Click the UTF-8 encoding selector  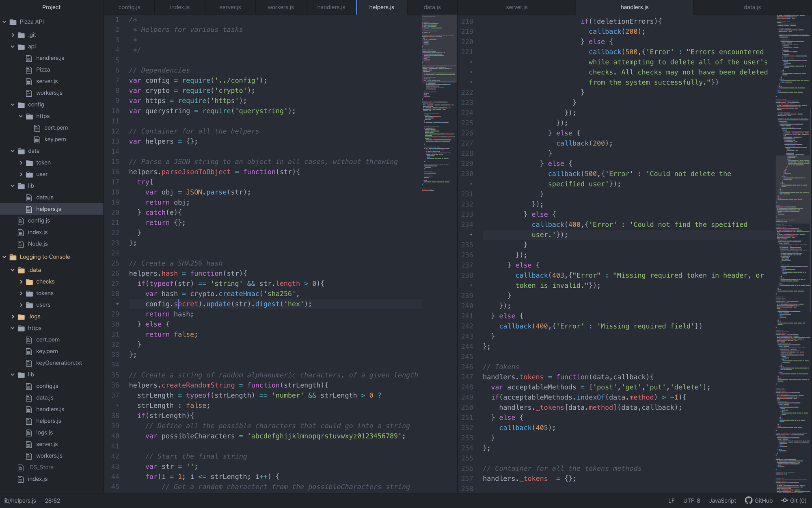pyautogui.click(x=691, y=500)
